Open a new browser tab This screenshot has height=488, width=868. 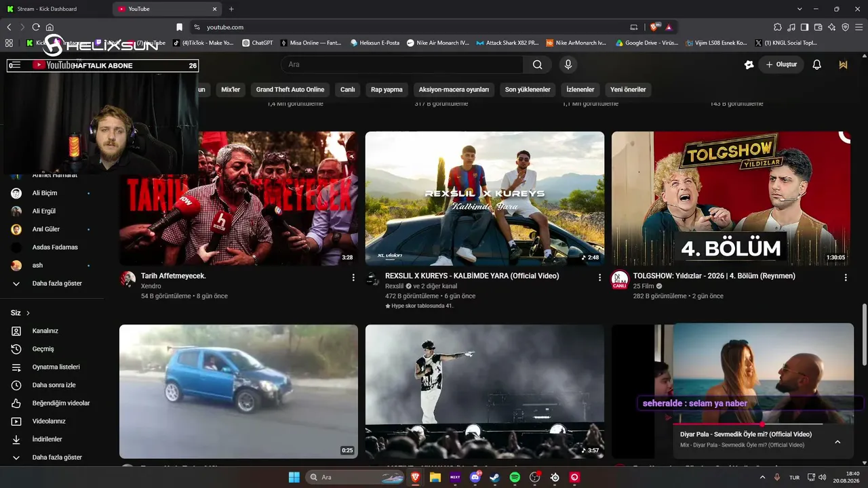coord(231,9)
